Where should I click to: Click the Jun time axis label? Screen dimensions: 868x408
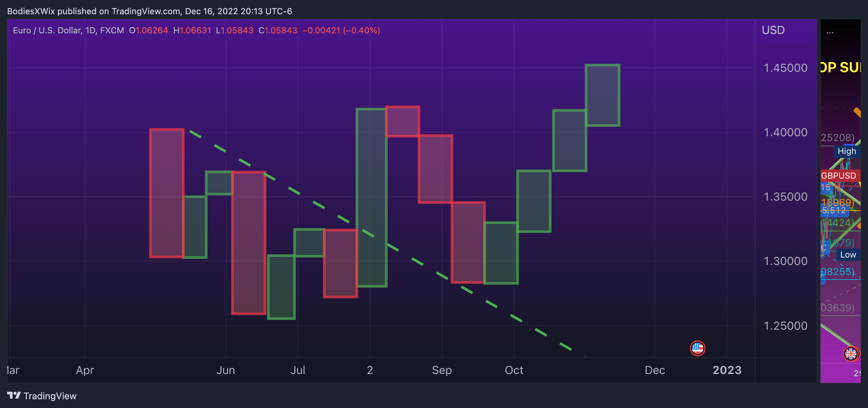click(226, 370)
